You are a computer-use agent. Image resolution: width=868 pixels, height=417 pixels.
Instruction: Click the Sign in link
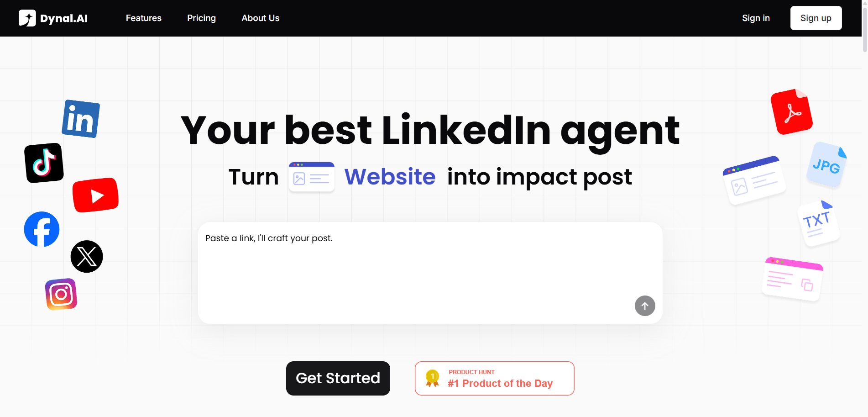(x=756, y=18)
